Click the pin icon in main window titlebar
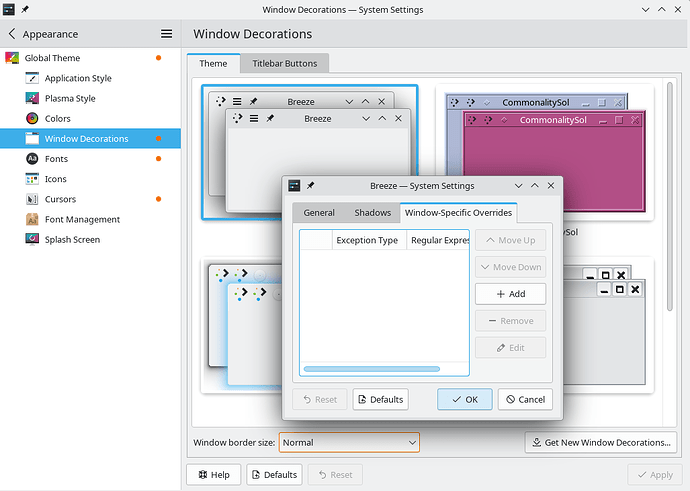This screenshot has height=491, width=690. [x=25, y=10]
